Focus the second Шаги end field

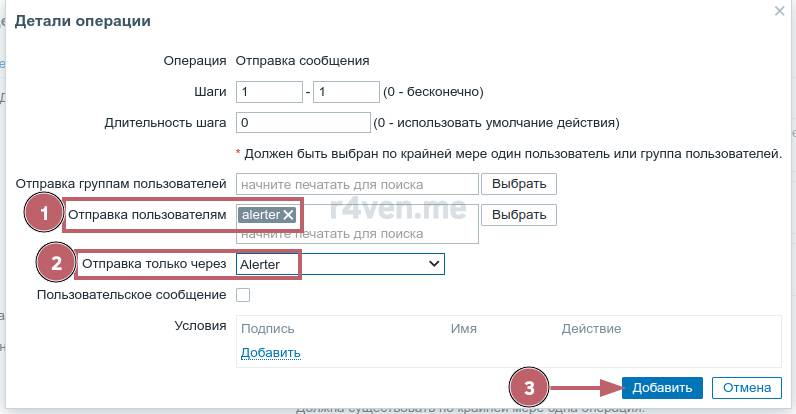click(345, 92)
